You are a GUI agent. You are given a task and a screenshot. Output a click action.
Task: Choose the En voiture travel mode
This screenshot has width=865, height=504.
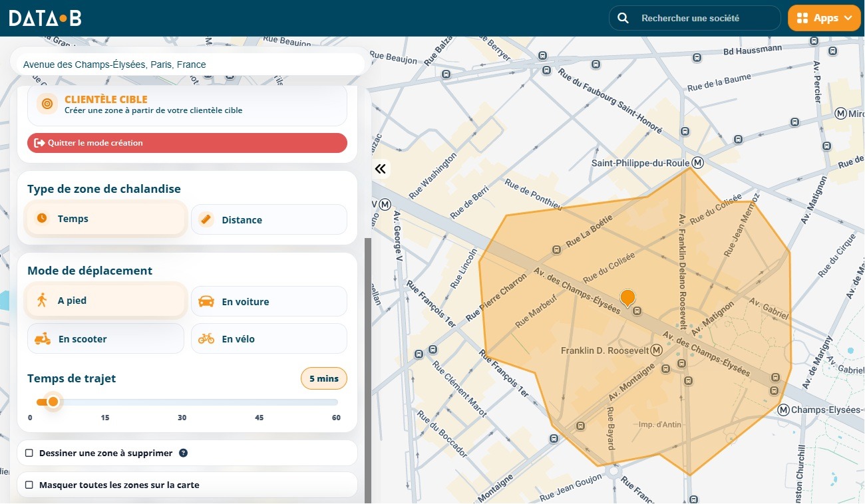269,301
